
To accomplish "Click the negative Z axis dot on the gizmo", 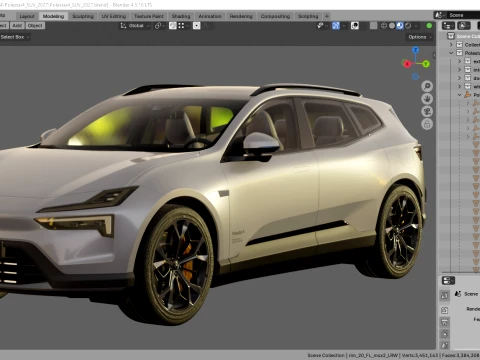I will pos(415,77).
